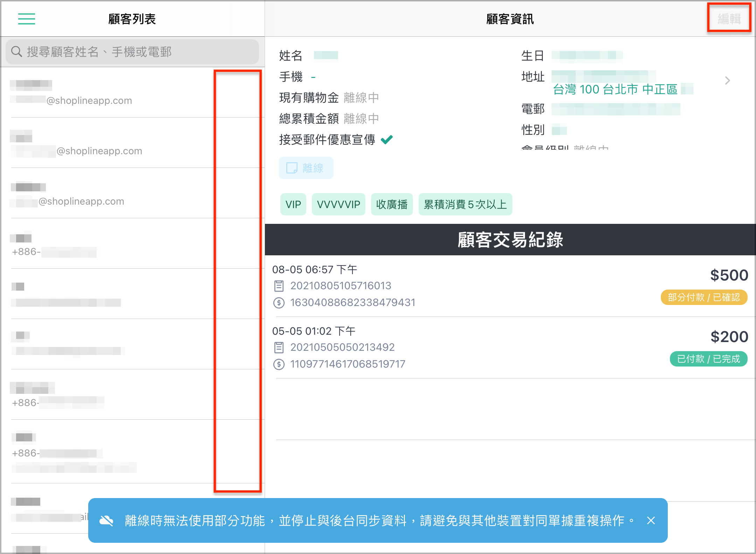The image size is (756, 554).
Task: Focus the customer search field
Action: (132, 52)
